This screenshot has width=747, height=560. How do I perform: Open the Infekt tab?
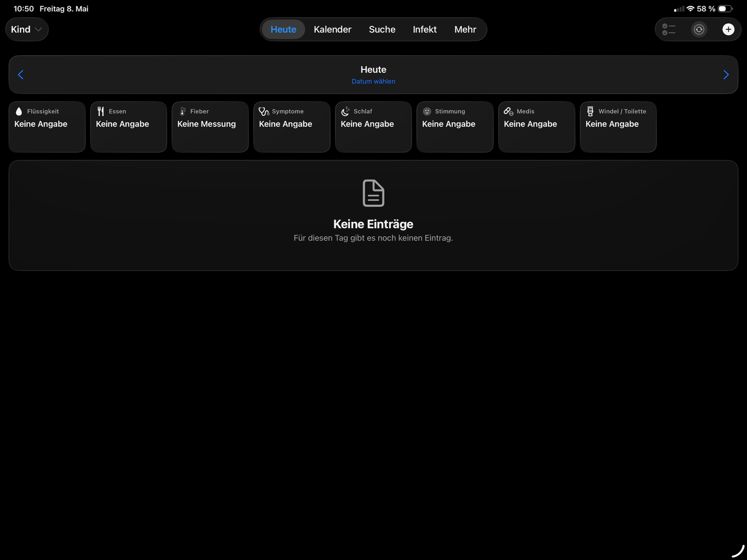pyautogui.click(x=424, y=29)
